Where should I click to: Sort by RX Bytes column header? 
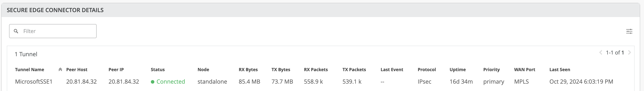point(248,70)
